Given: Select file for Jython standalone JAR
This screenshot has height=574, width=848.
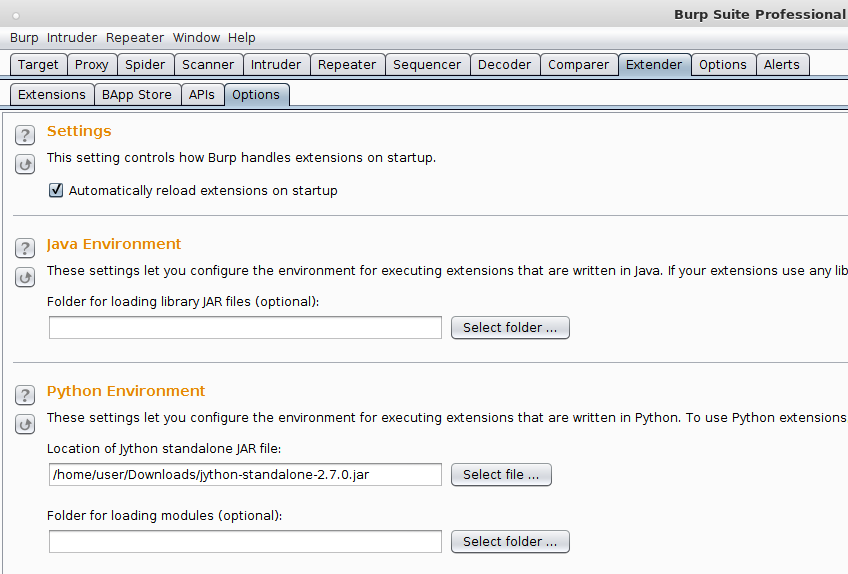Looking at the screenshot, I should (501, 475).
